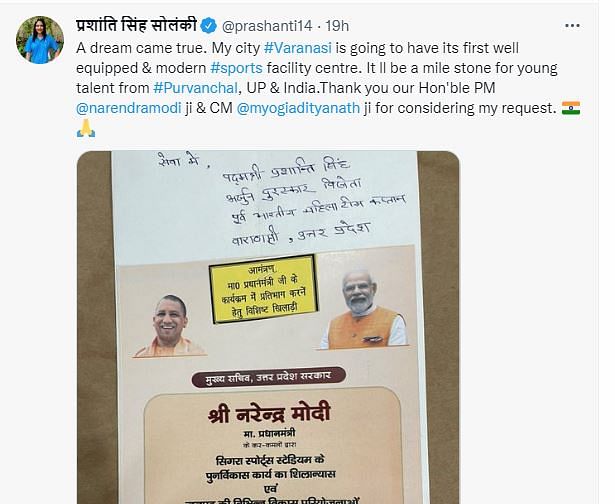The height and width of the screenshot is (504, 615).
Task: Open the #Purvanchal hashtag
Action: pos(195,88)
